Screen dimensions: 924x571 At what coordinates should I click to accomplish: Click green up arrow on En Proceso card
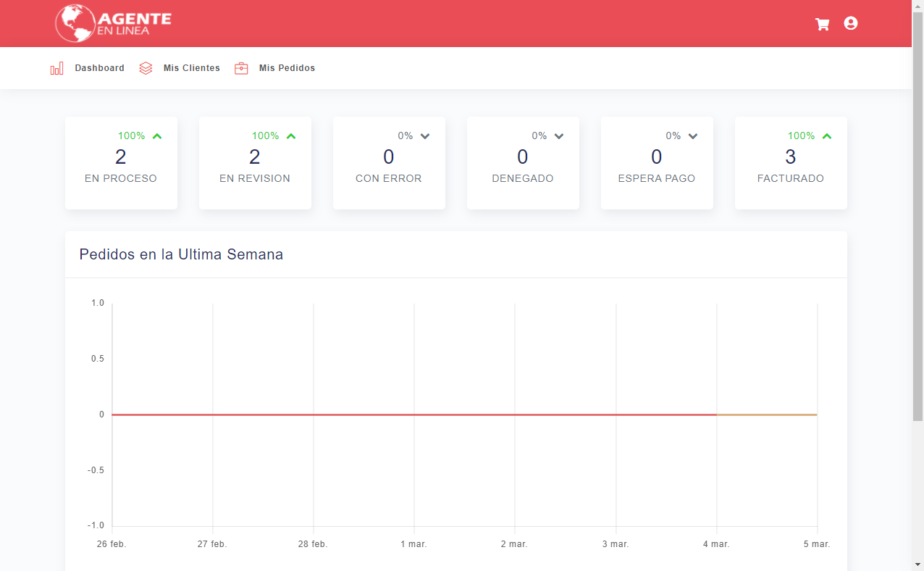tap(157, 136)
